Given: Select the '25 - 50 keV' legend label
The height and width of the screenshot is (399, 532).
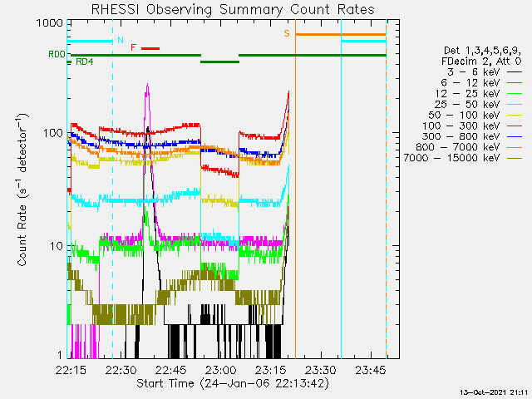Looking at the screenshot, I should pyautogui.click(x=467, y=104).
